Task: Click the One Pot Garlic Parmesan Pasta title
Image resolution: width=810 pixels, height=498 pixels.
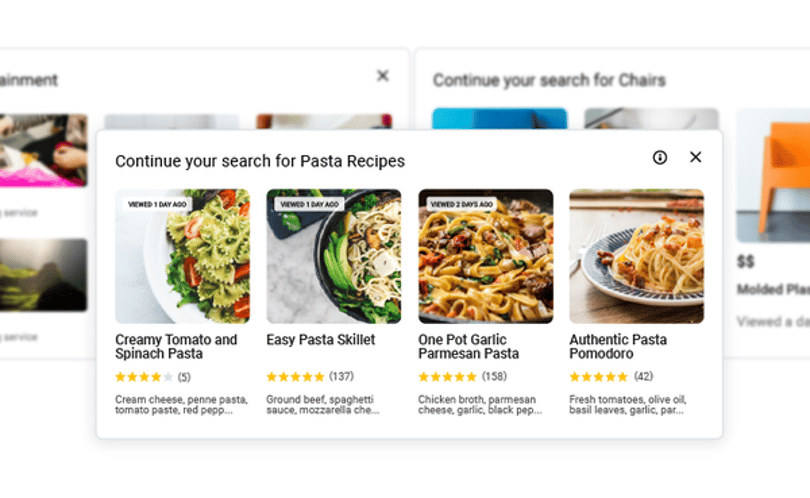Action: [x=469, y=347]
